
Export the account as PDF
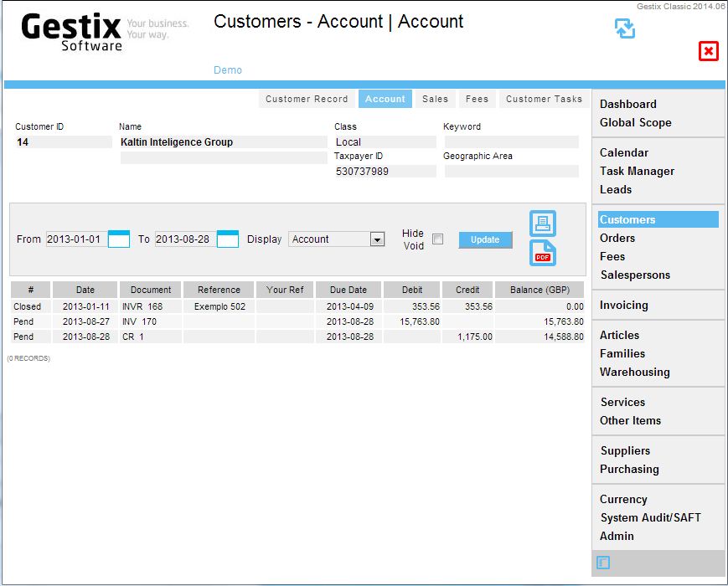click(x=542, y=253)
